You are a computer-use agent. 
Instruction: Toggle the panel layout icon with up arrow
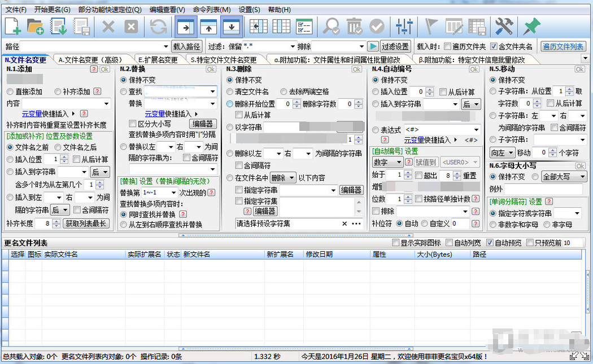click(x=208, y=27)
